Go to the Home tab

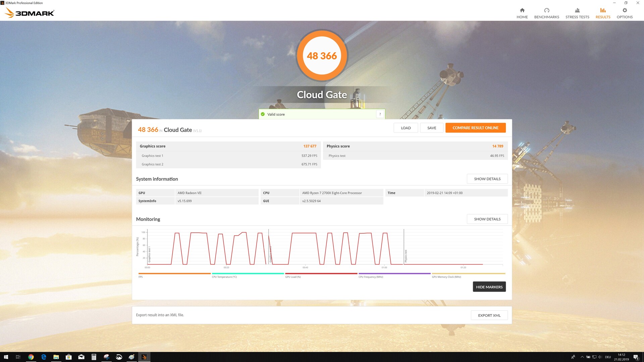[522, 13]
